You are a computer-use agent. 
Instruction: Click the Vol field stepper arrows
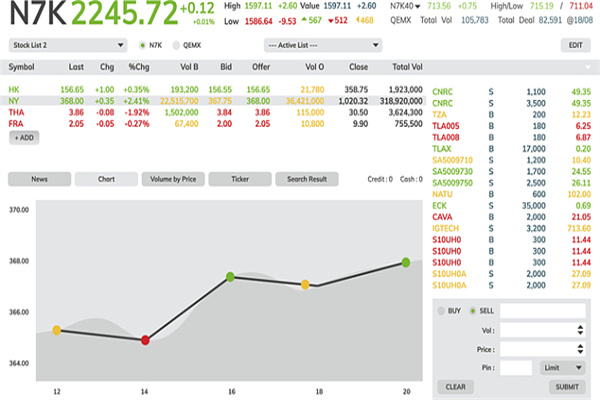[x=581, y=329]
